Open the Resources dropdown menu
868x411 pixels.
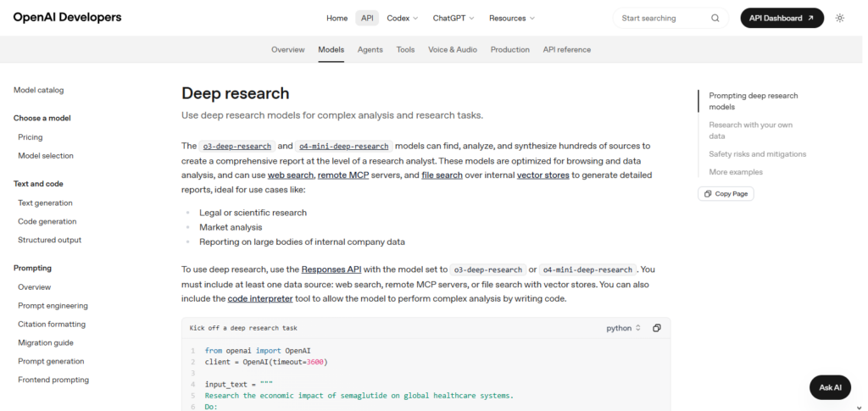512,19
